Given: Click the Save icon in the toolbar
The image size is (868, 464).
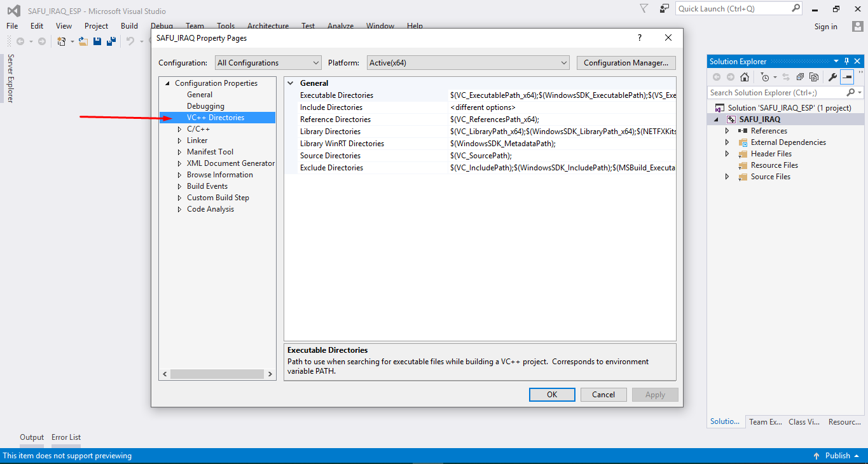Looking at the screenshot, I should point(97,41).
